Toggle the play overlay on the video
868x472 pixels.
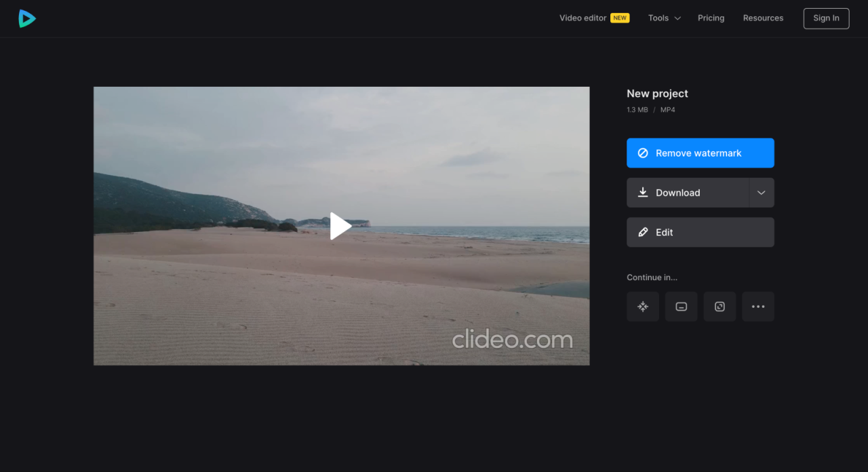[341, 226]
